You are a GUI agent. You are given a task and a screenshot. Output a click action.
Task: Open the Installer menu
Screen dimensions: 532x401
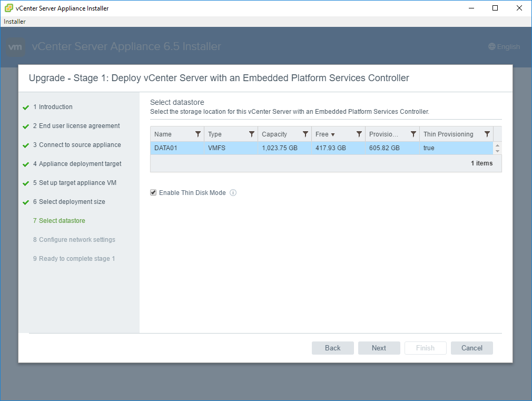(x=15, y=22)
